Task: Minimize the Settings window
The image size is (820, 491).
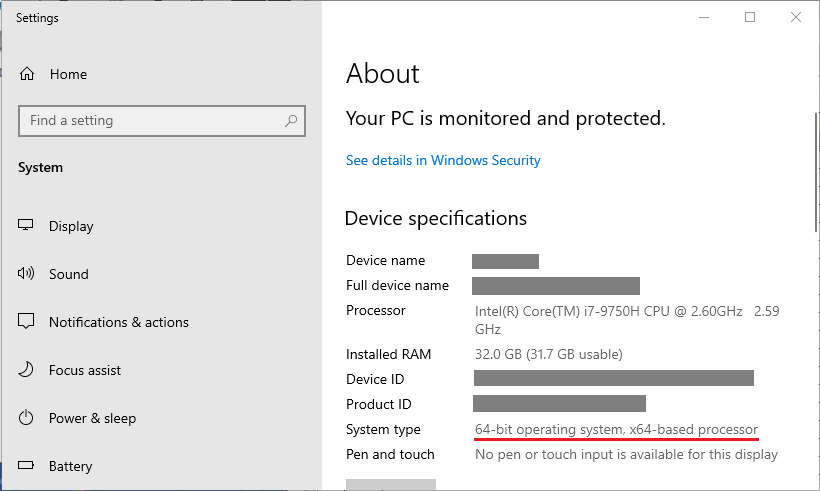Action: (704, 17)
